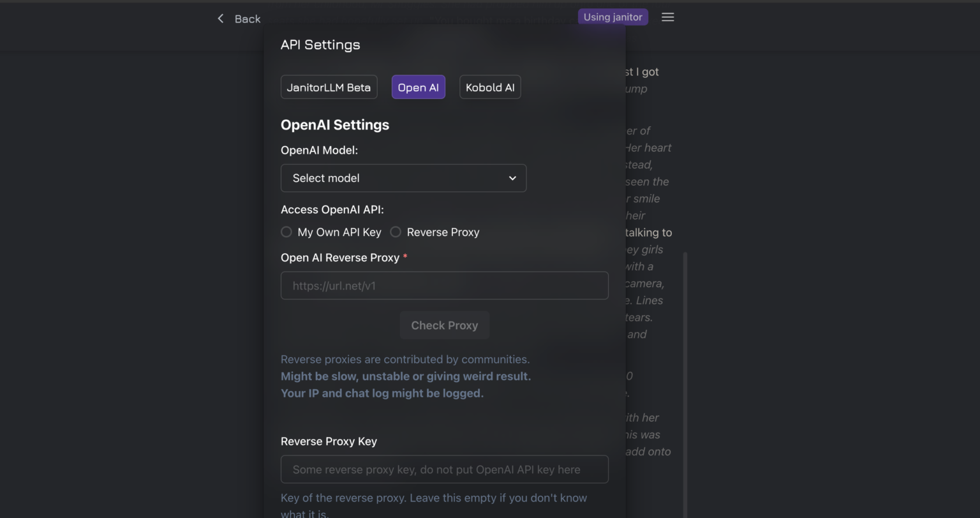Viewport: 980px width, 518px height.
Task: Switch to the JanitorLLM Beta tab
Action: point(329,87)
